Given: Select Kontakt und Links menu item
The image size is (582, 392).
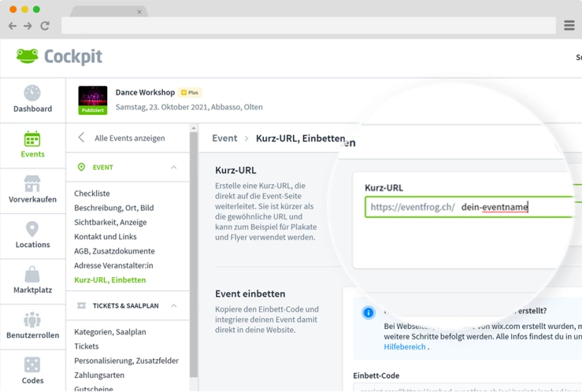Looking at the screenshot, I should pyautogui.click(x=105, y=236).
